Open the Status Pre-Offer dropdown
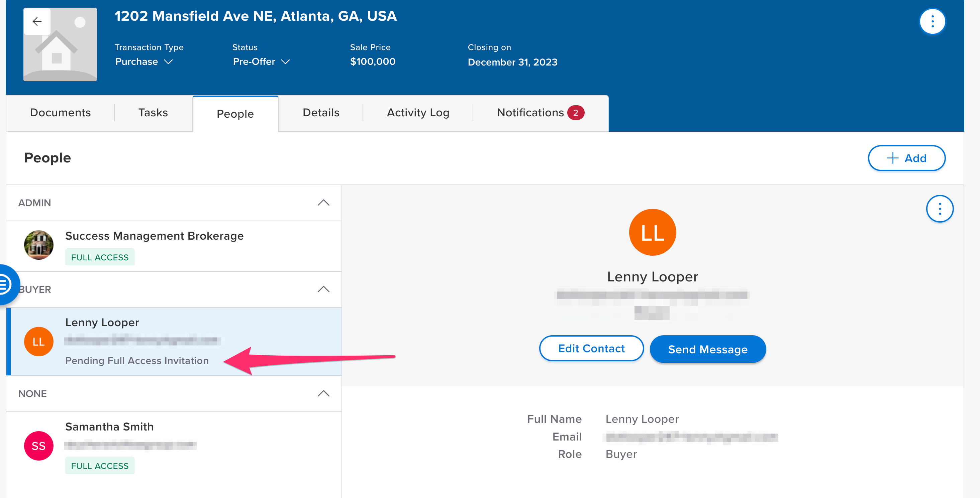 point(261,61)
